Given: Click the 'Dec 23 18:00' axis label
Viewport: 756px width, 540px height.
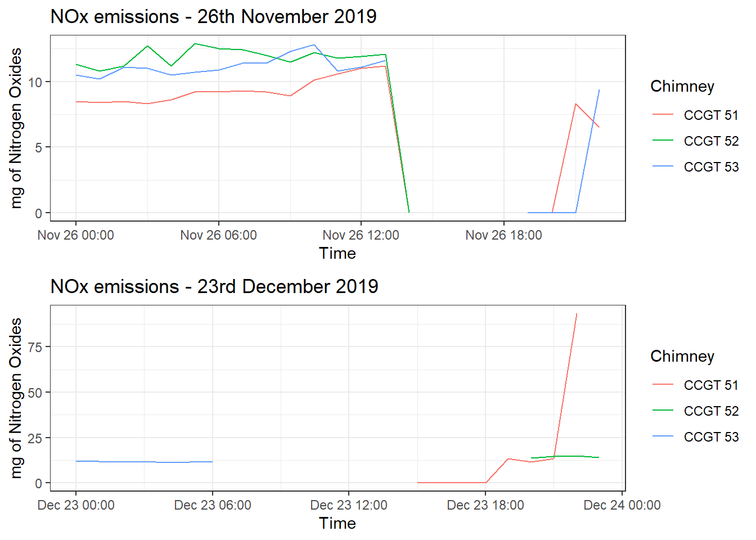Looking at the screenshot, I should (x=485, y=505).
